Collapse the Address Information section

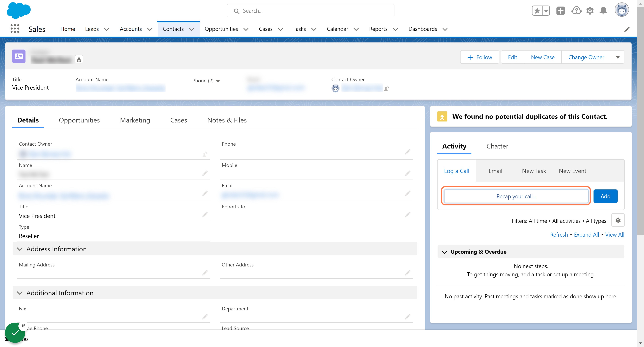coord(20,249)
